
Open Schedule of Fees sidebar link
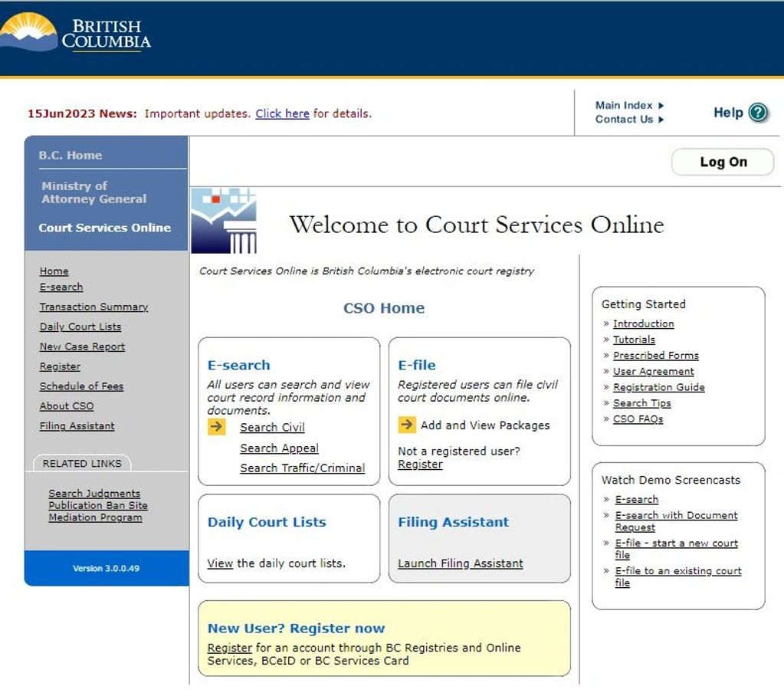(x=81, y=386)
